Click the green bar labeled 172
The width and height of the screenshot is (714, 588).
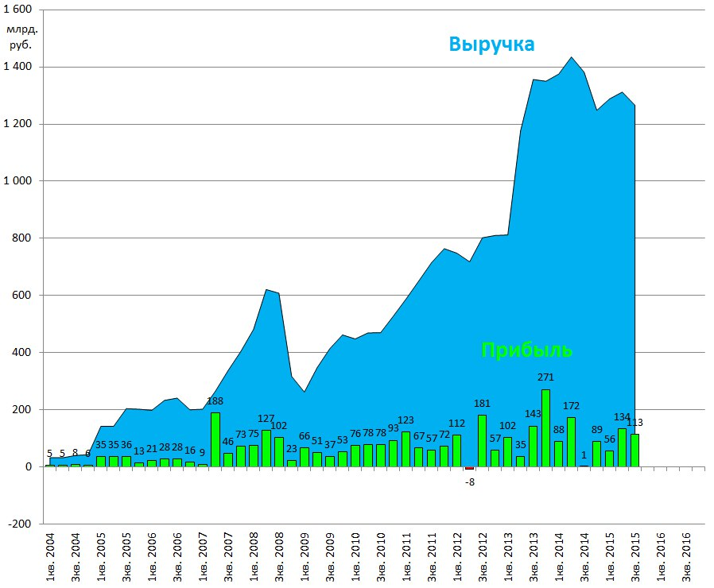571,443
